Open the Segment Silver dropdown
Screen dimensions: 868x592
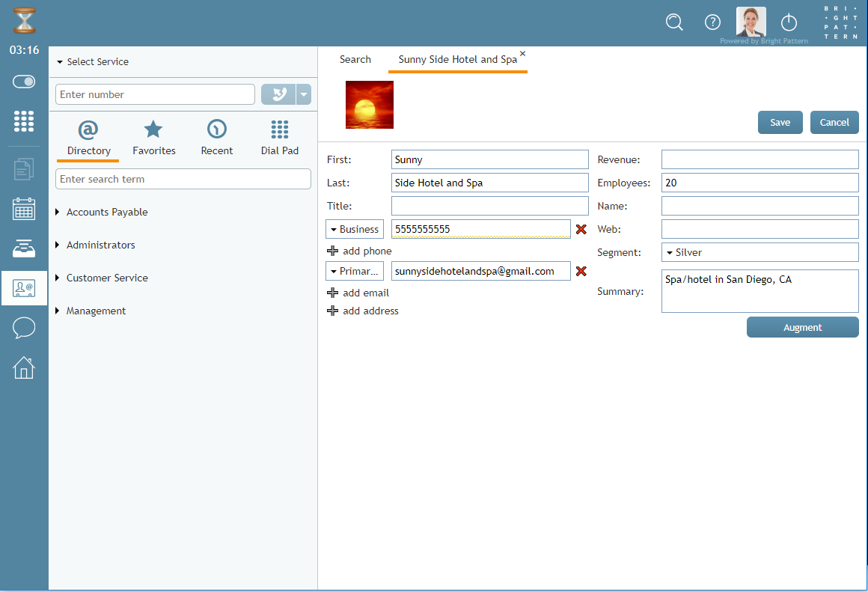click(x=759, y=252)
